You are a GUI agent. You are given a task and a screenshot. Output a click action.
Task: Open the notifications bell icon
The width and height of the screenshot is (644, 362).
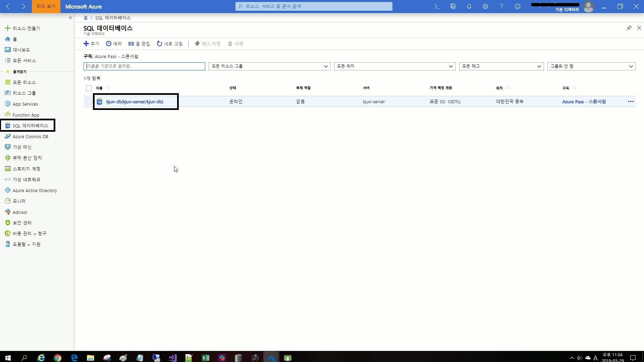[x=469, y=6]
